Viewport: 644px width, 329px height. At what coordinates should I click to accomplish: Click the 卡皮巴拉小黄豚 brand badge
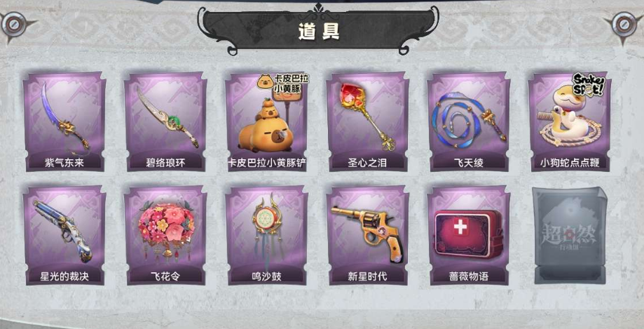283,83
